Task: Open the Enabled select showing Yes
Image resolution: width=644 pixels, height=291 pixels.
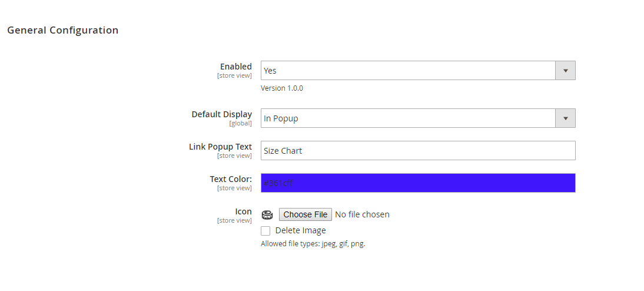Action: coord(418,71)
